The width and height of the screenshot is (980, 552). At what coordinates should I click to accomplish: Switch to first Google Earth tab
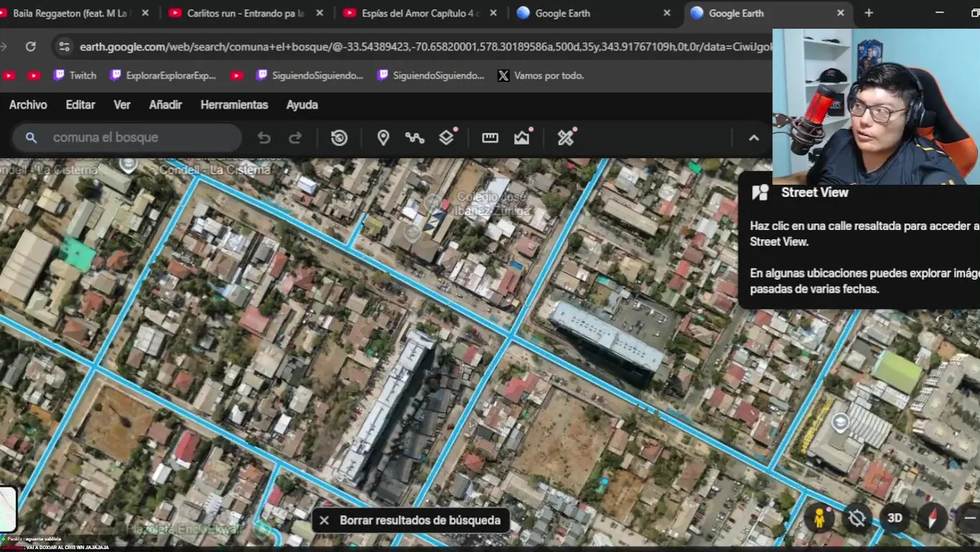click(x=594, y=13)
